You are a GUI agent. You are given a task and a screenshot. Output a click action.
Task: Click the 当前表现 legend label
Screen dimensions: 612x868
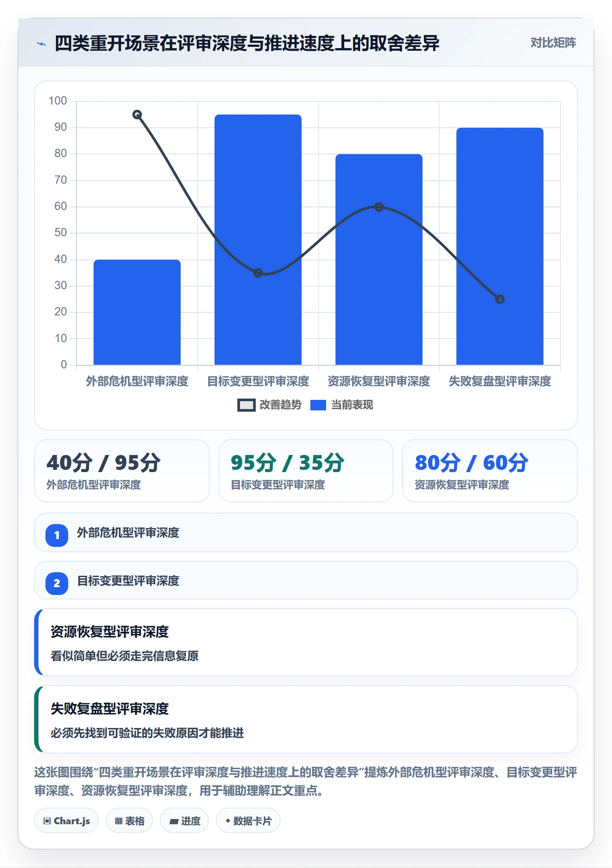click(x=352, y=405)
